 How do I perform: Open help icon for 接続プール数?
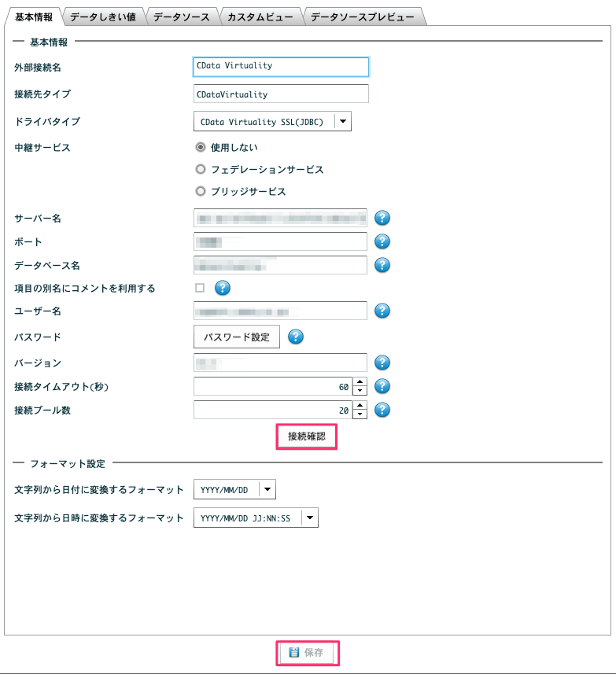382,410
